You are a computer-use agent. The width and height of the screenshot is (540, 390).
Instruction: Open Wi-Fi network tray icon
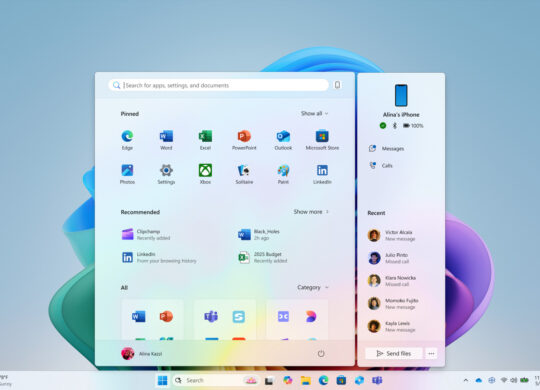click(x=504, y=380)
